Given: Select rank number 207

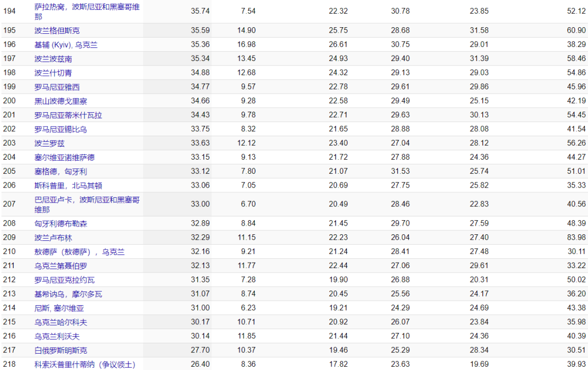Looking at the screenshot, I should click(9, 204).
